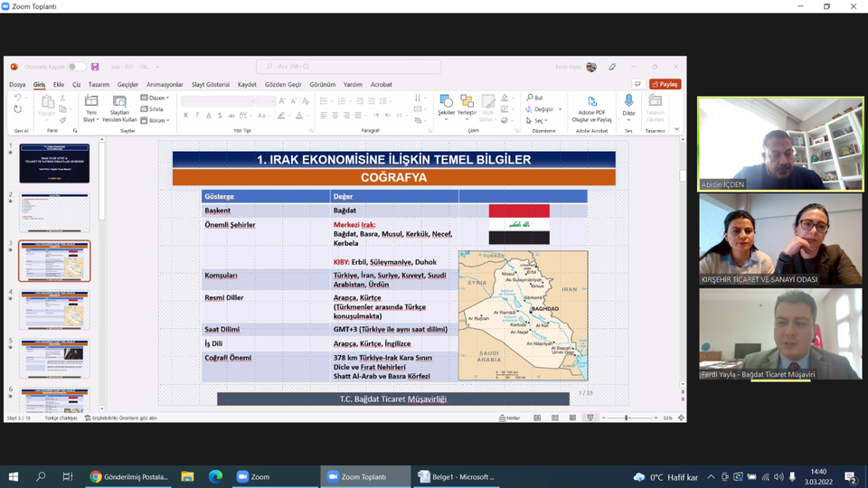Click the Microsoft Edge taskbar icon
Viewport: 868px width, 488px height.
[x=215, y=476]
